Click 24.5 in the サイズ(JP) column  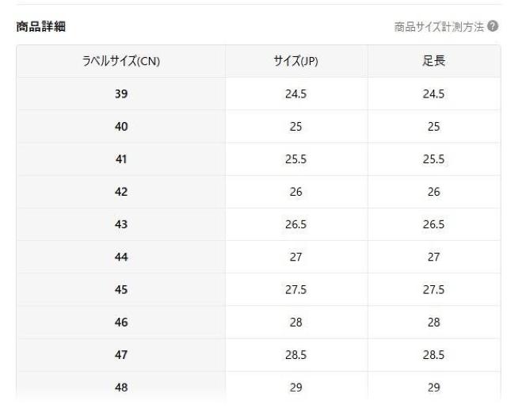pyautogui.click(x=295, y=94)
